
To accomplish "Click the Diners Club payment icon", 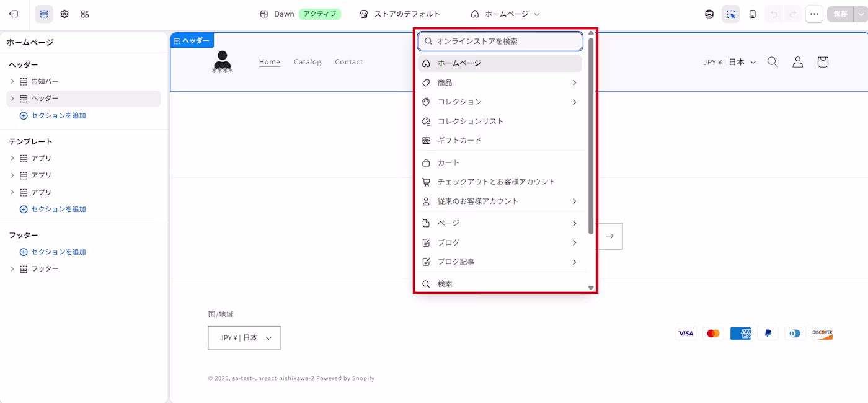I will pos(795,334).
